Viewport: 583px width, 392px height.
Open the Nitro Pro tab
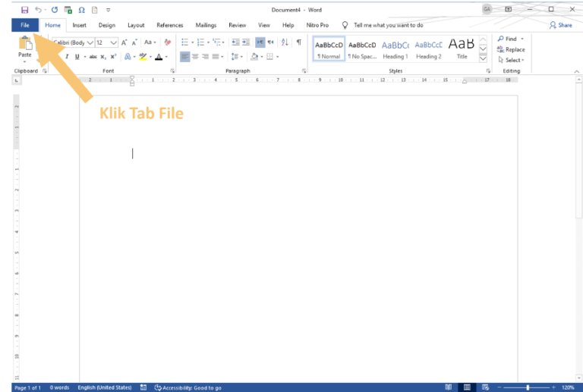[x=317, y=25]
